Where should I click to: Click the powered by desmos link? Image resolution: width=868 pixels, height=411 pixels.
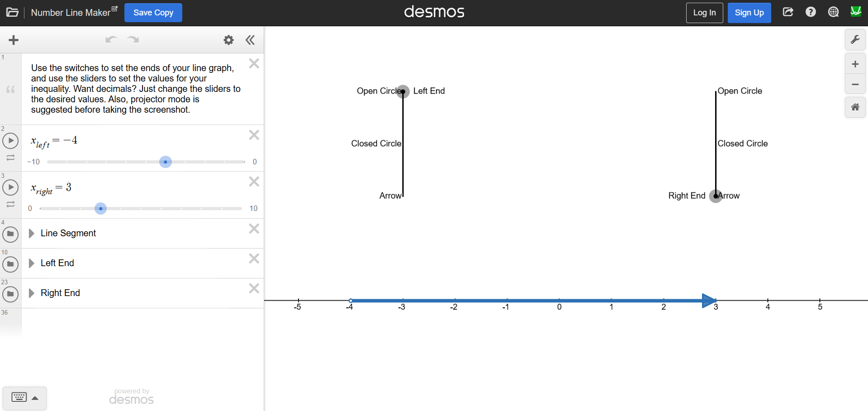click(131, 396)
